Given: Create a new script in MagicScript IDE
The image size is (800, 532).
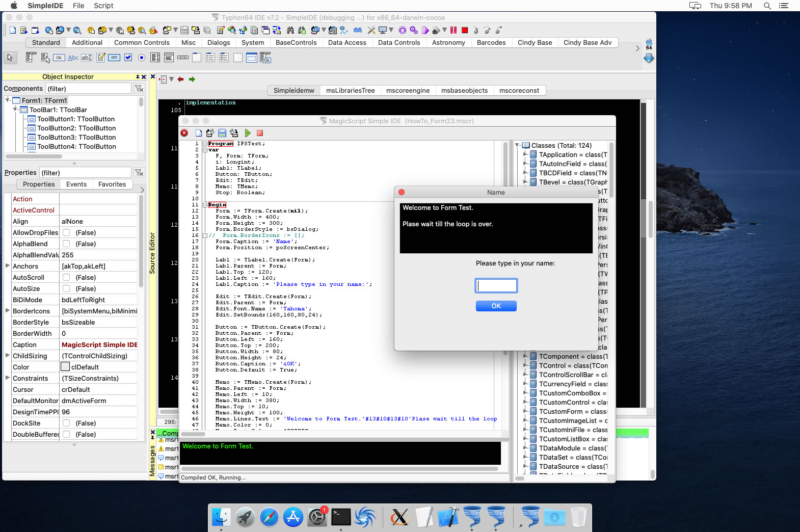Looking at the screenshot, I should click(199, 133).
